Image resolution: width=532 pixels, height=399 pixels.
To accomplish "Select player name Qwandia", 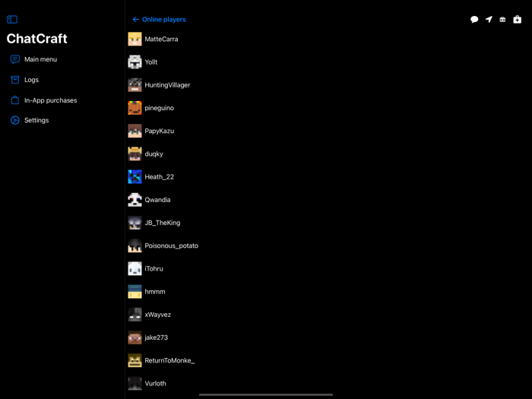I will [157, 200].
